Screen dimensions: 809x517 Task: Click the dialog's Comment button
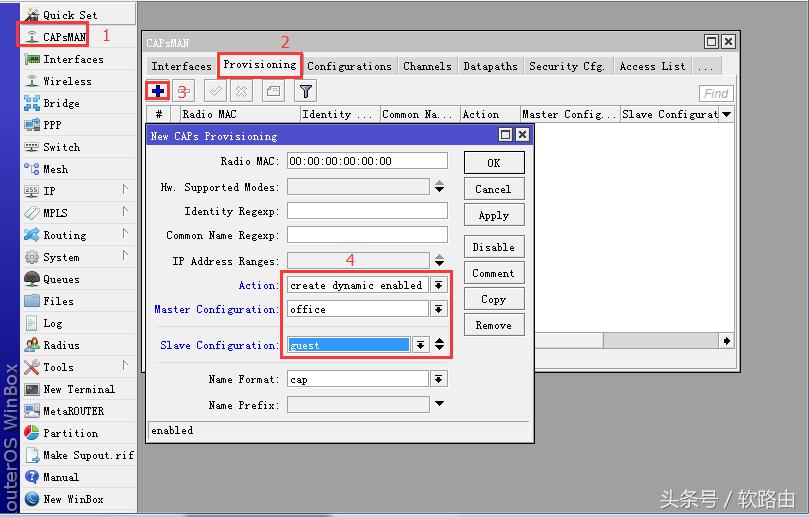tap(494, 273)
